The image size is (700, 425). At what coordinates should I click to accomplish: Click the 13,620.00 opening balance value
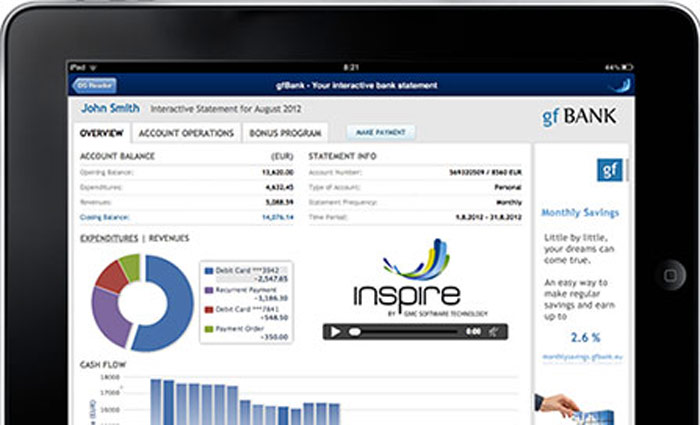[278, 172]
